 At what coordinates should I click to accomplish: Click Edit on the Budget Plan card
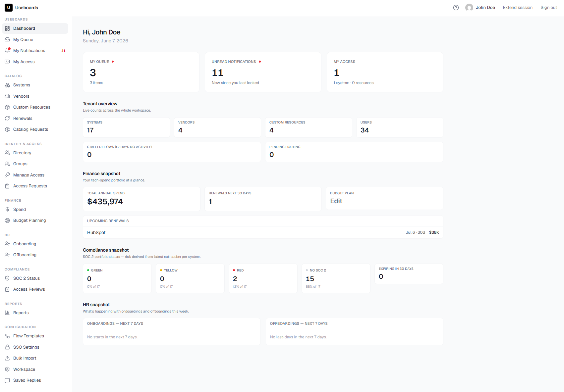336,201
